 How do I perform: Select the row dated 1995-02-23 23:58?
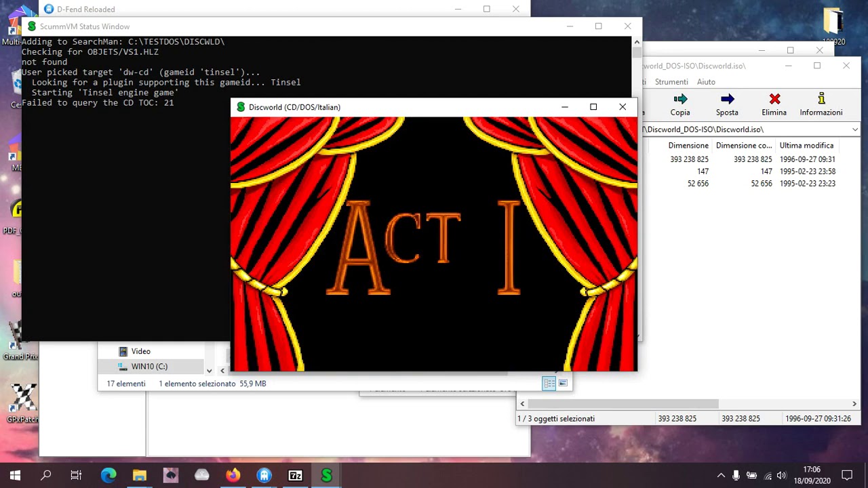point(743,171)
